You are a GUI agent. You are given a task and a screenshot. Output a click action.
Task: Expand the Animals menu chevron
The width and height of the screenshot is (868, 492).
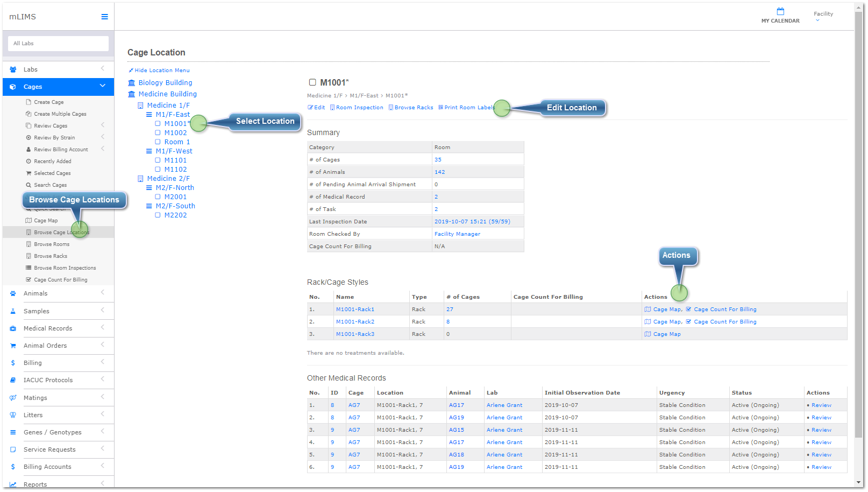pos(102,292)
